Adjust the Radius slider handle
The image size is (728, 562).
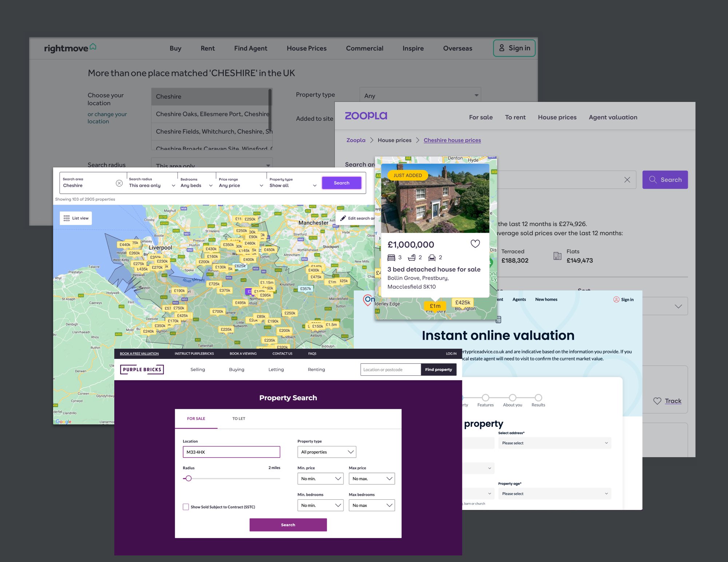[x=189, y=478]
